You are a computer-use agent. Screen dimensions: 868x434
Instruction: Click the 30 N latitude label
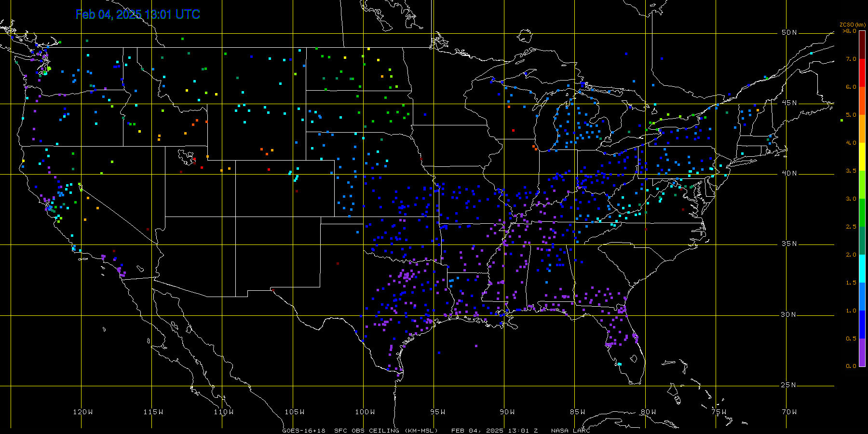(x=789, y=314)
